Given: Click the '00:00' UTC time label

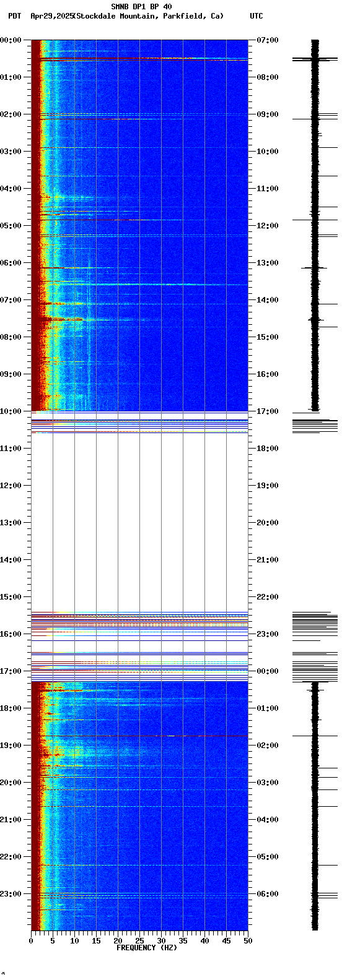Looking at the screenshot, I should click(268, 671).
